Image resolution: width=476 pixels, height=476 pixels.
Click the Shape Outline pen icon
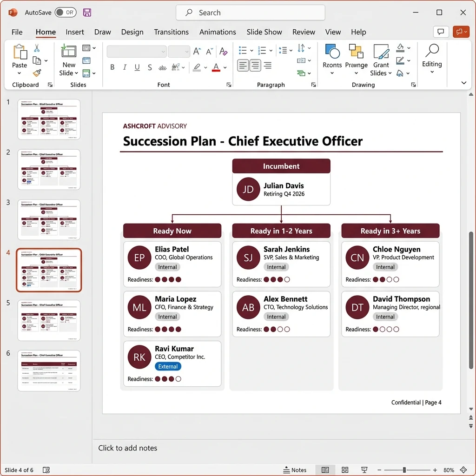[400, 61]
